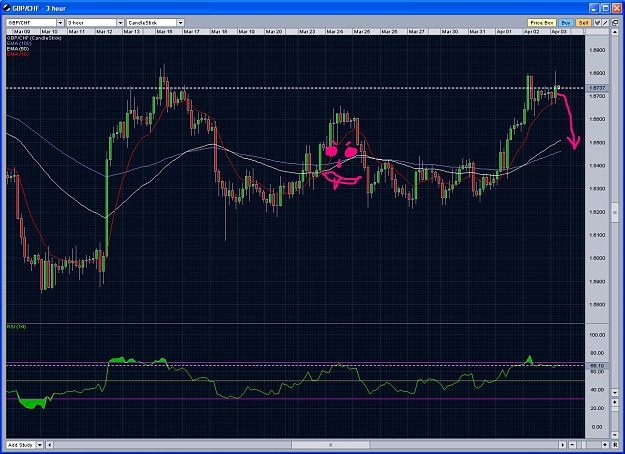Click the Mar 12 date header
The image size is (625, 454).
point(104,31)
